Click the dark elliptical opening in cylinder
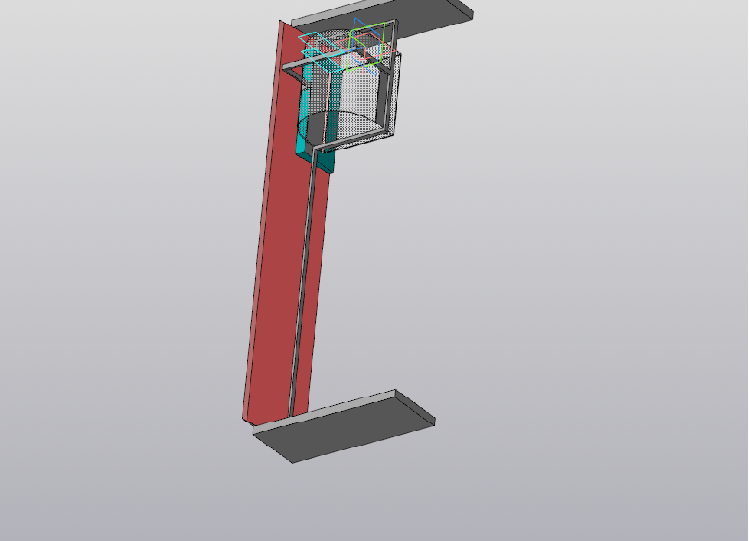This screenshot has height=541, width=749. [335, 126]
